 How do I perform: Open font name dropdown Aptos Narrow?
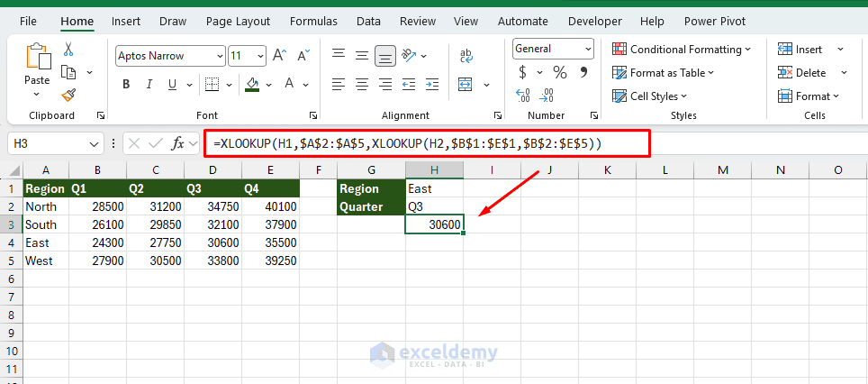[219, 56]
